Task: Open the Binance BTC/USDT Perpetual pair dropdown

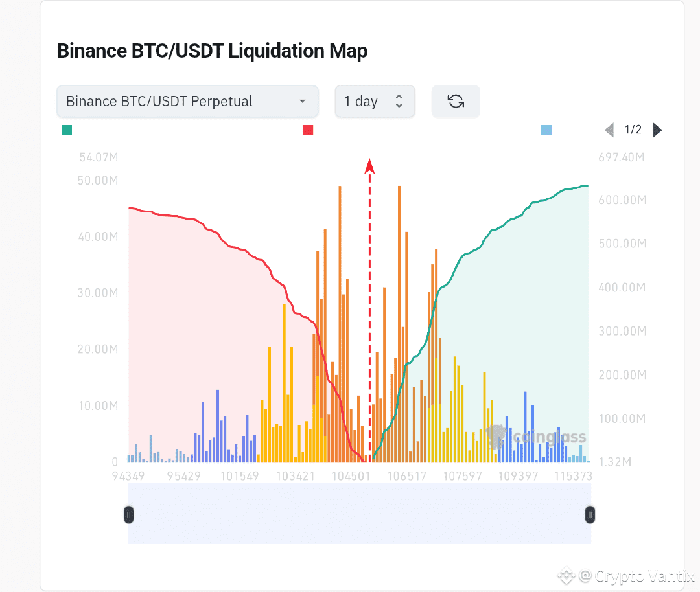Action: [187, 101]
